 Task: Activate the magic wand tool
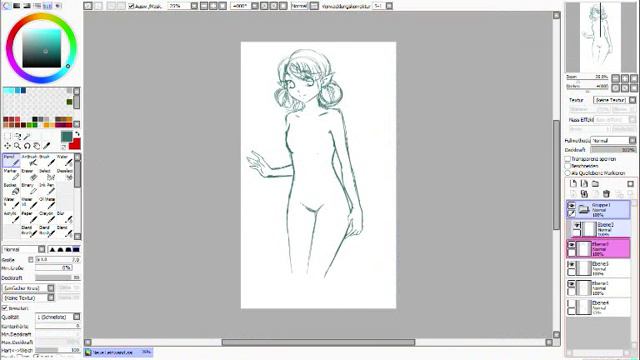(x=27, y=136)
